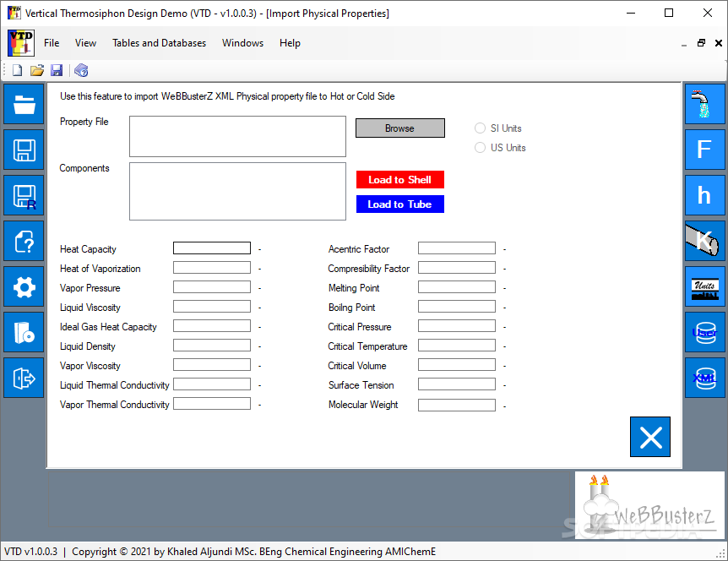This screenshot has height=561, width=728.
Task: Click inside the Property File box
Action: click(x=237, y=137)
